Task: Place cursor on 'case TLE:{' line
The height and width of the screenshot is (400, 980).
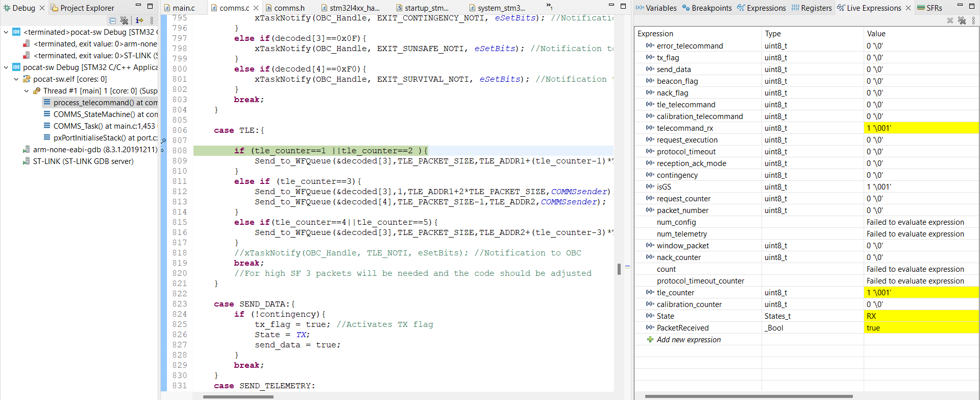Action: pyautogui.click(x=239, y=130)
